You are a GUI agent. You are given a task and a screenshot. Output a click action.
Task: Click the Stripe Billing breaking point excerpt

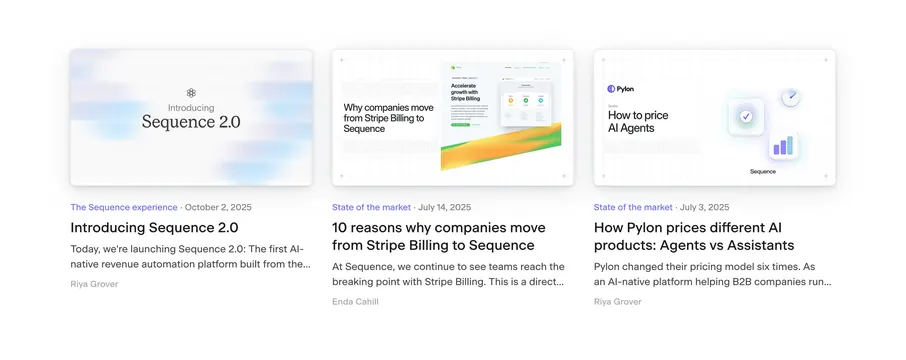pos(448,274)
